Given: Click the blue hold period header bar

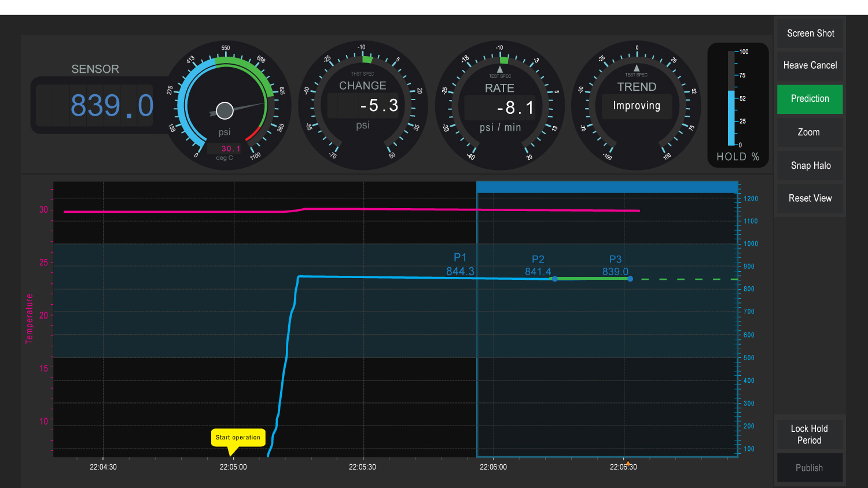Looking at the screenshot, I should point(606,187).
